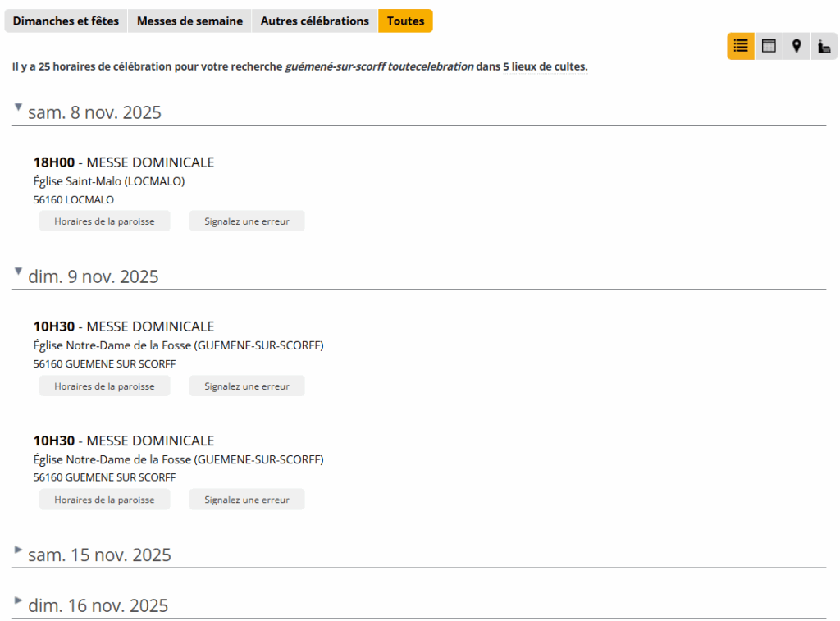840x621 pixels.
Task: Switch to list view icon
Action: pyautogui.click(x=740, y=47)
